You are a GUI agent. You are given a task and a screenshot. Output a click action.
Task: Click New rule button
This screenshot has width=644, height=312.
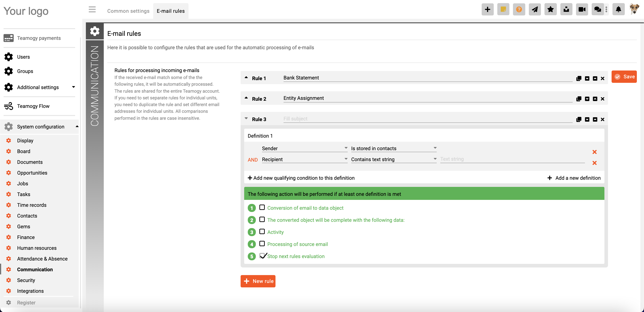click(x=258, y=281)
